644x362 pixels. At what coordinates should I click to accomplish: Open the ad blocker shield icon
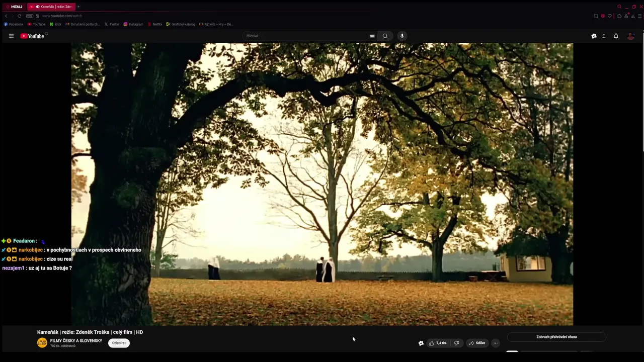(x=603, y=16)
